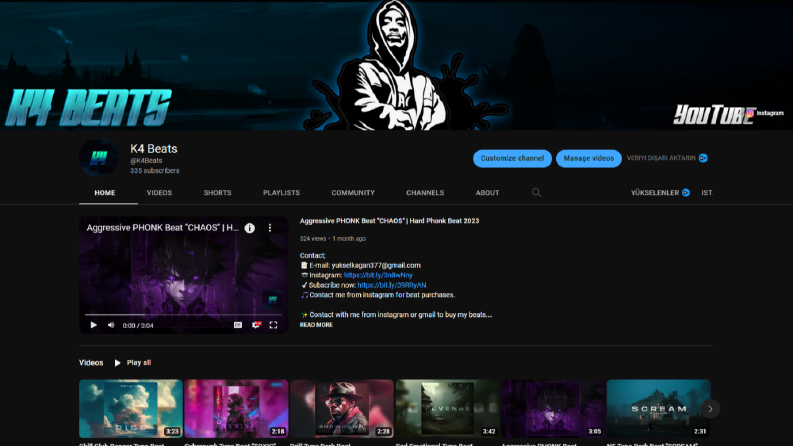Open the VIDEOS tab

pos(159,193)
